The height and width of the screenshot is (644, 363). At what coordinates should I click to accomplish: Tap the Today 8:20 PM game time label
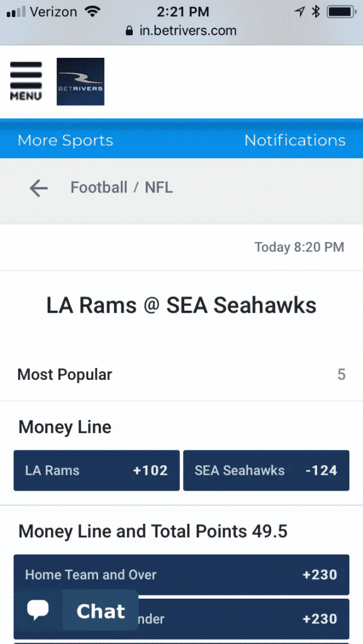click(x=300, y=247)
